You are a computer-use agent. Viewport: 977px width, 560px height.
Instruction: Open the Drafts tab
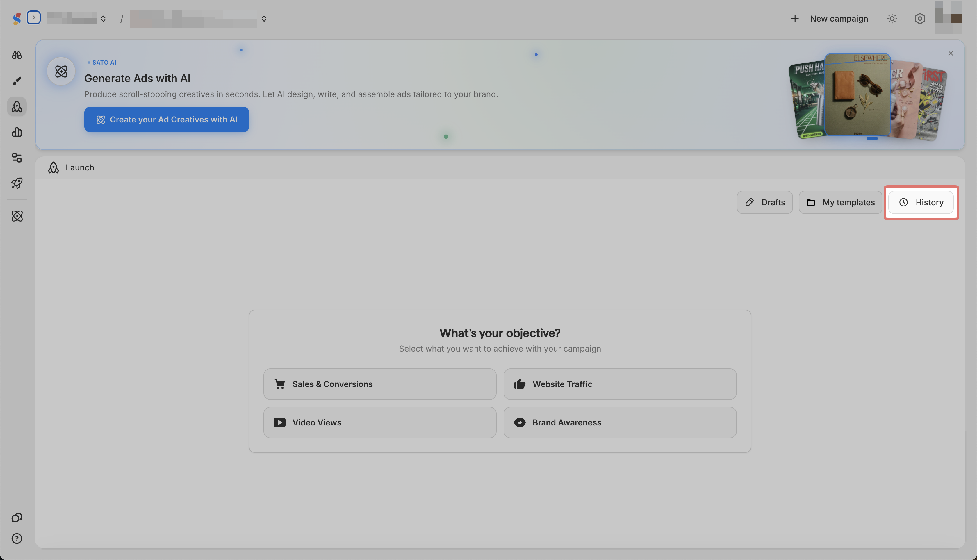[x=764, y=202]
